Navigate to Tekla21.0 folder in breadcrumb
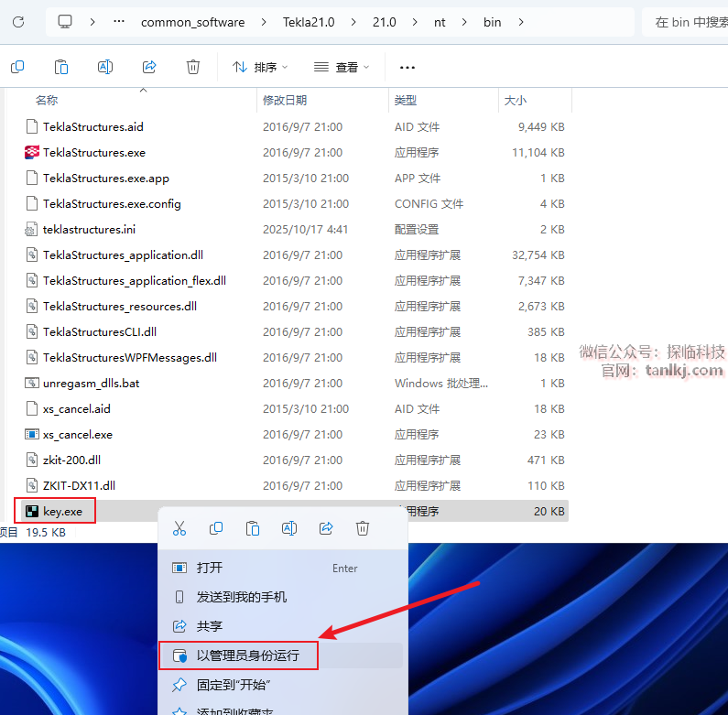728x715 pixels. (x=314, y=22)
